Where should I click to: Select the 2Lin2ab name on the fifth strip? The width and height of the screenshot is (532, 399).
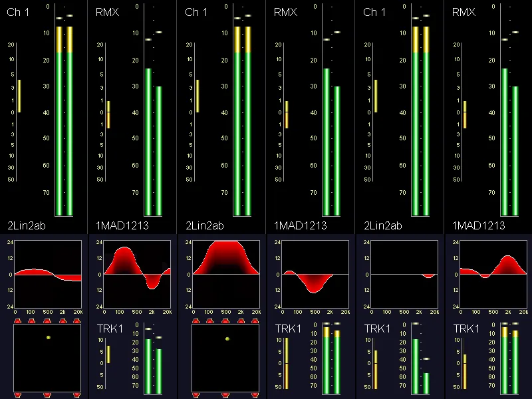(383, 225)
